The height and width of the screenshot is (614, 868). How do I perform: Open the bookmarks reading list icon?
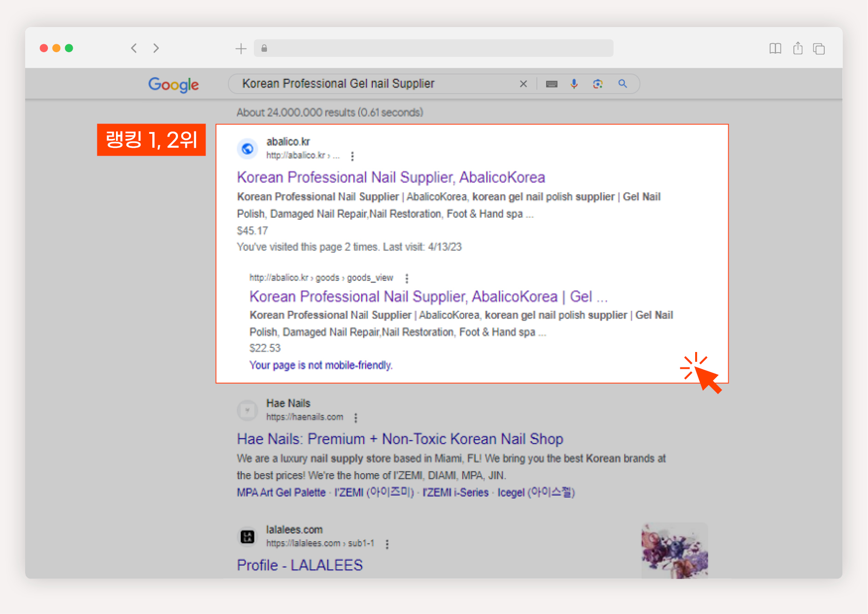[x=775, y=48]
